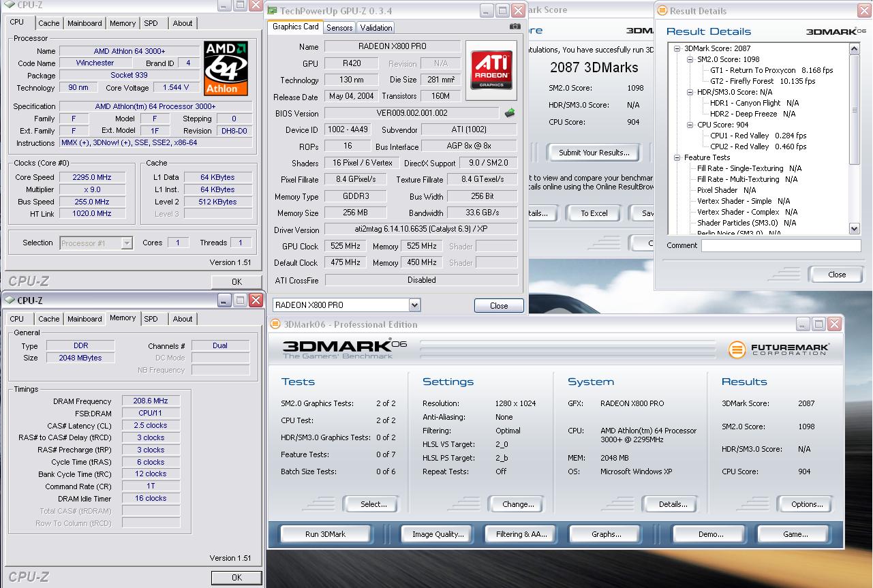Click the Code Name Winchester field
This screenshot has height=588, width=873.
pyautogui.click(x=95, y=63)
